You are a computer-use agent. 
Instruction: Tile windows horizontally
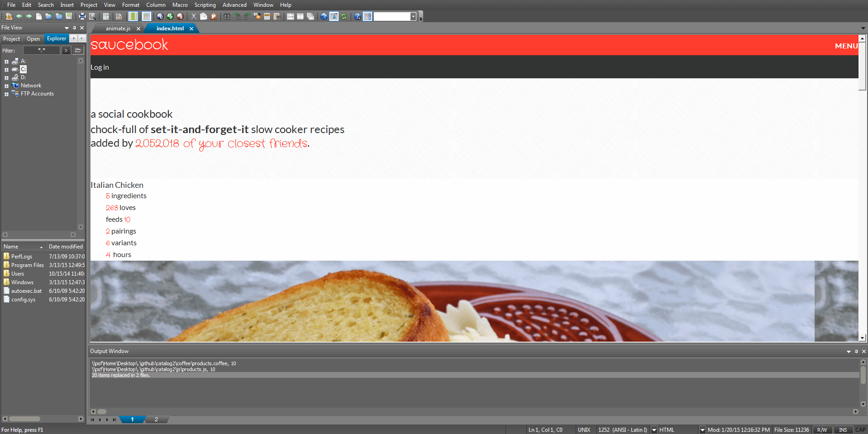tap(291, 16)
